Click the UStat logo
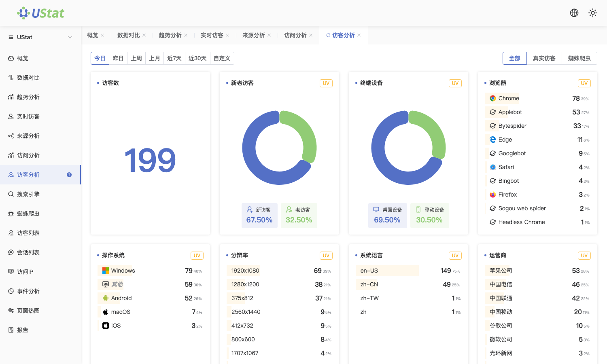The image size is (607, 364). point(40,13)
